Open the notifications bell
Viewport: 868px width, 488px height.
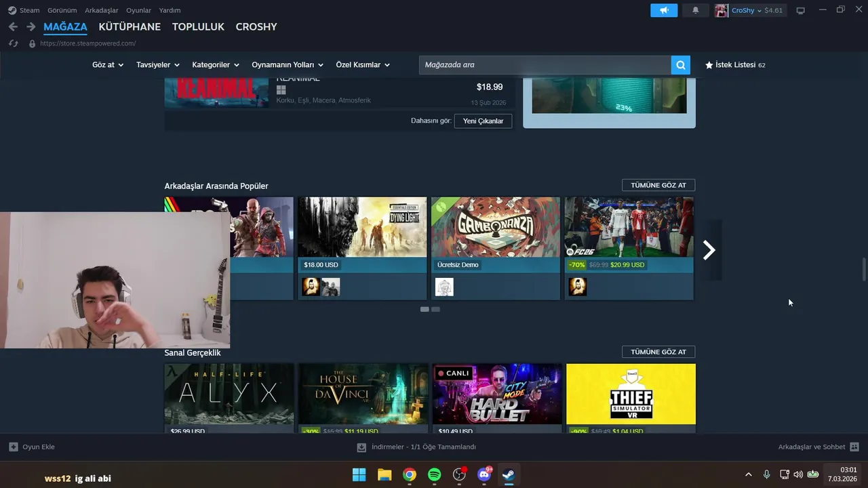695,10
